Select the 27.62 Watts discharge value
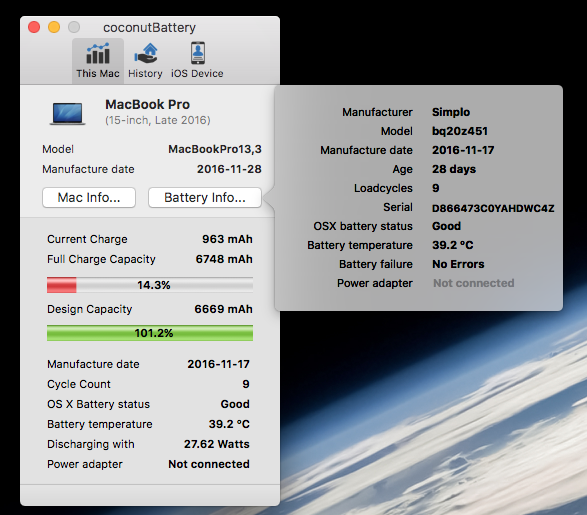 click(x=216, y=444)
